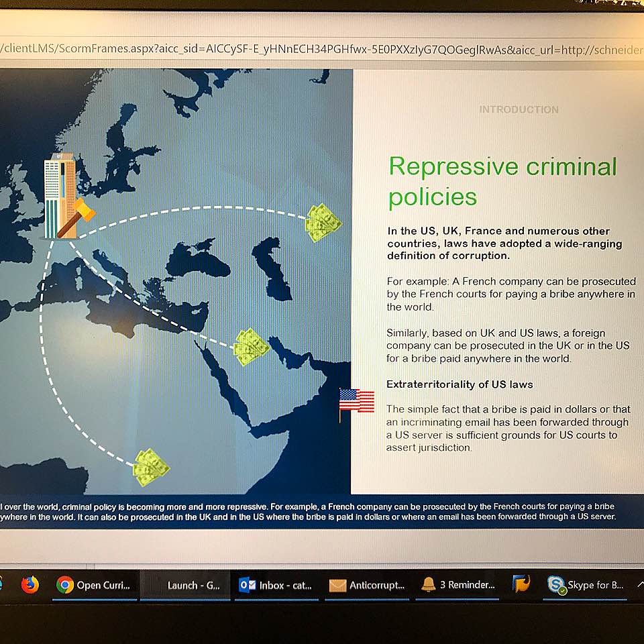
Task: Click the bold paragraph about US, UK, France
Action: click(x=504, y=243)
